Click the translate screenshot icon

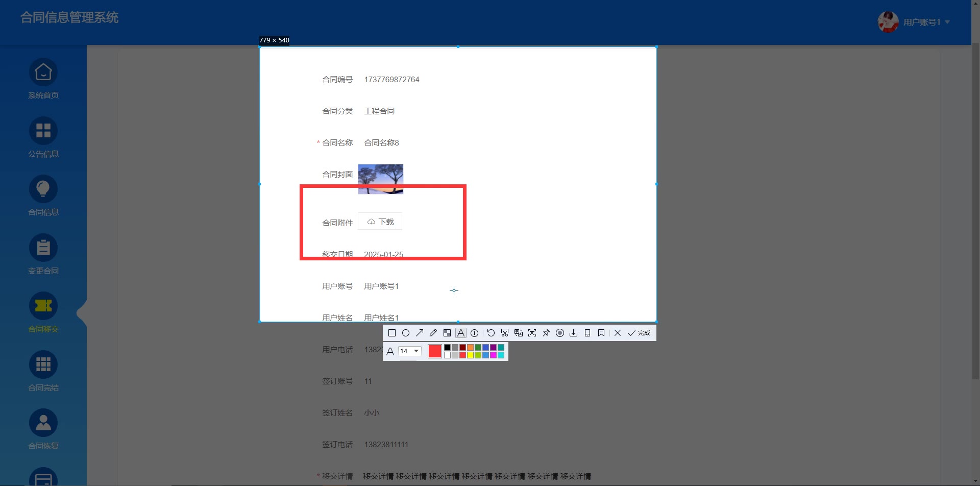(519, 333)
